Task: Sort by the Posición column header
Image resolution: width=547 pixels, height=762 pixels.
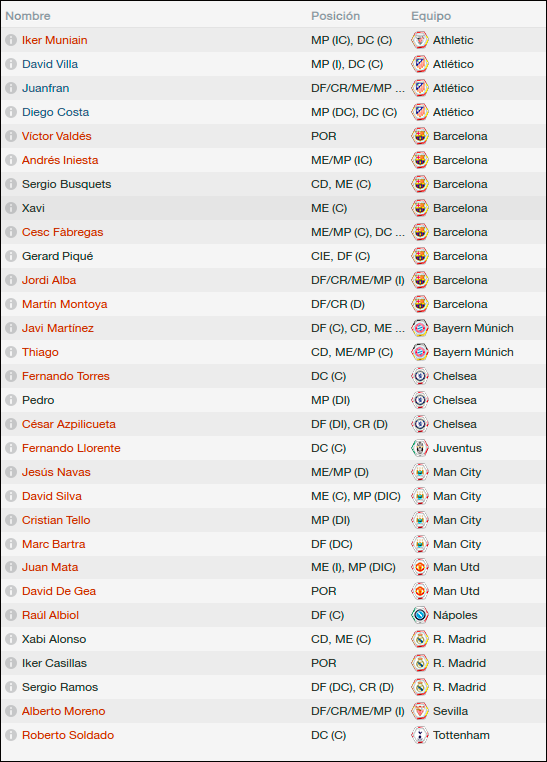Action: [335, 16]
